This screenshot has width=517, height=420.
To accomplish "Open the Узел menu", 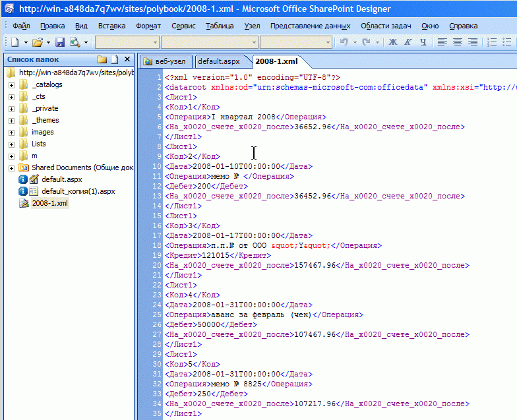I will point(252,26).
